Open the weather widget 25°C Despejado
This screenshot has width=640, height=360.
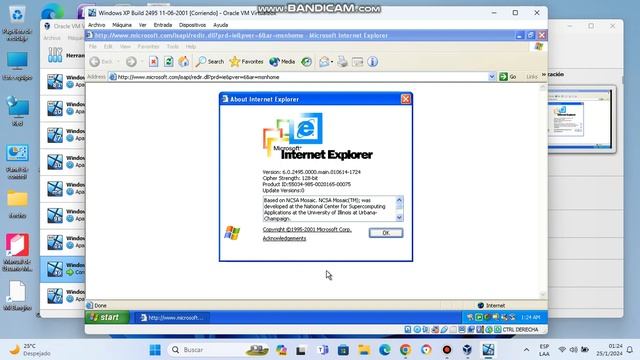[x=30, y=350]
